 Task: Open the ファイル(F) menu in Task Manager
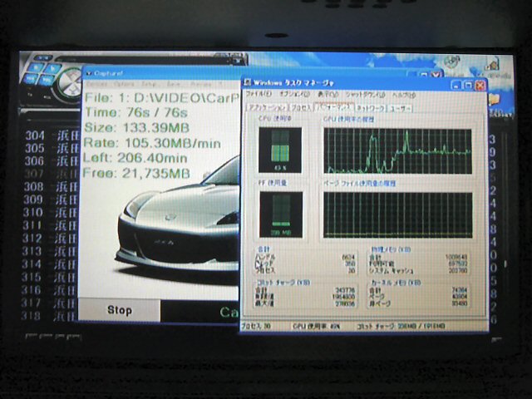point(259,94)
